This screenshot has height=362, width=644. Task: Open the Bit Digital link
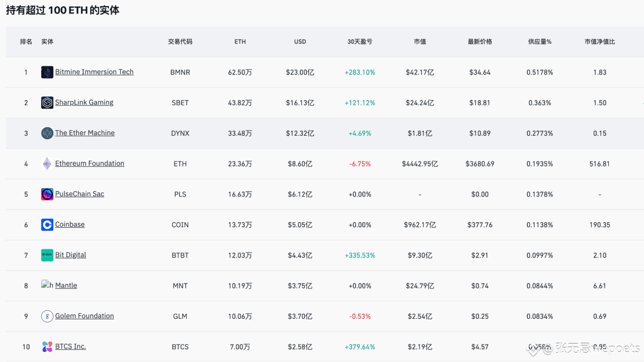[70, 255]
